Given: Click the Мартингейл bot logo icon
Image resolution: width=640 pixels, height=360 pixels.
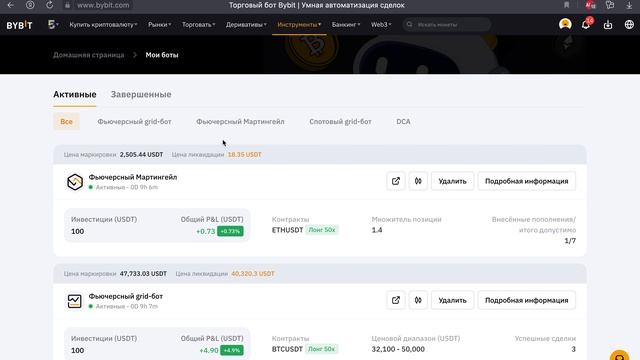Looking at the screenshot, I should (75, 182).
